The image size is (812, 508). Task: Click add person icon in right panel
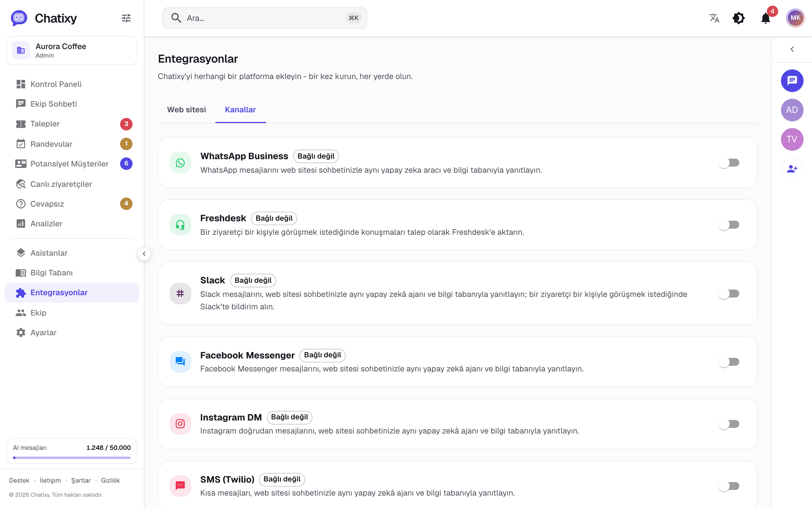click(x=792, y=169)
